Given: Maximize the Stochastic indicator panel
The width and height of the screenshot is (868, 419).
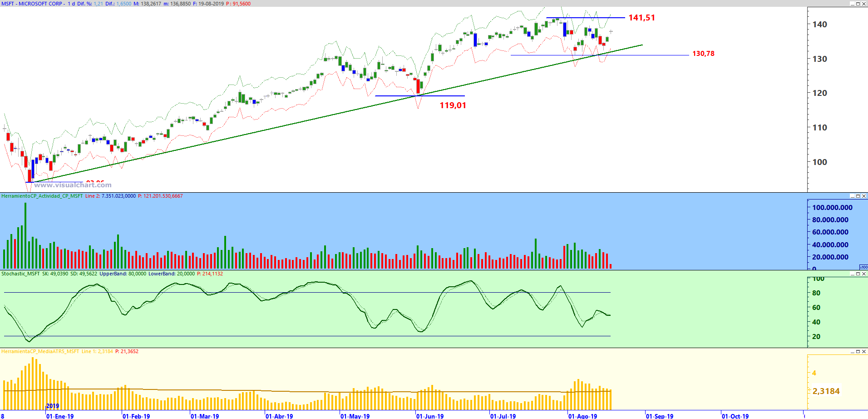Looking at the screenshot, I should [858, 274].
